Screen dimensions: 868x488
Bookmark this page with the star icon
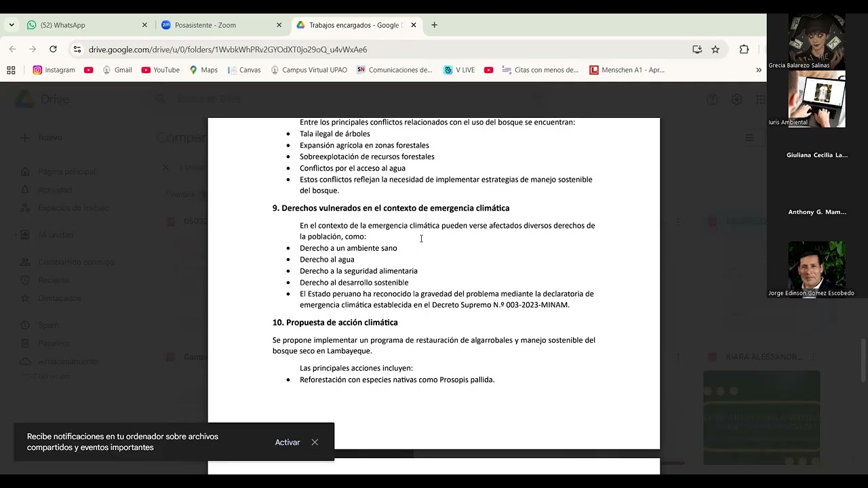point(715,49)
